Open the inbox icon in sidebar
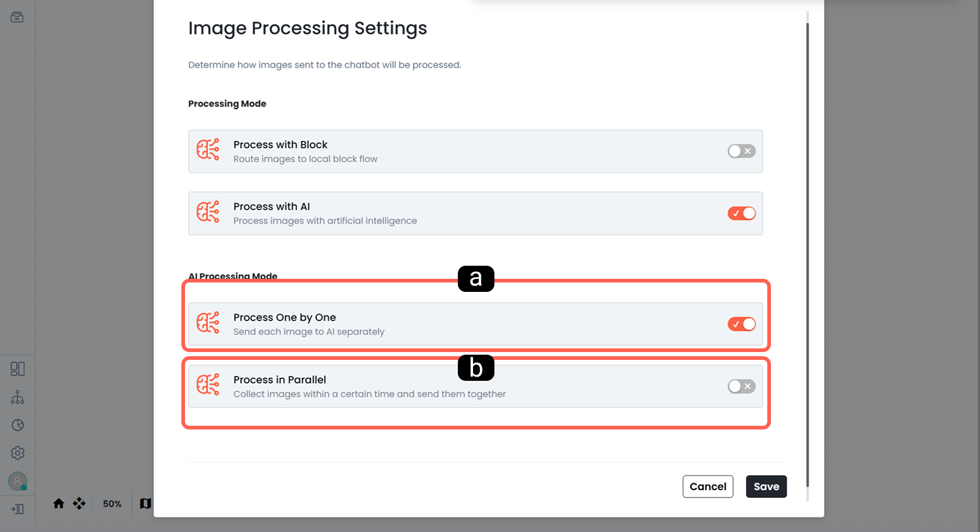Image resolution: width=980 pixels, height=532 pixels. click(x=17, y=17)
